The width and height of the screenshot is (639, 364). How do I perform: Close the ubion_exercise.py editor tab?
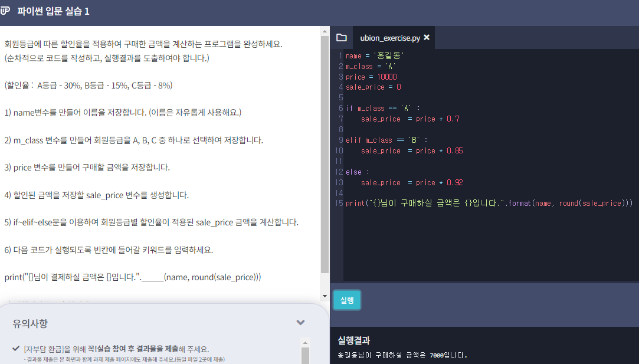pyautogui.click(x=428, y=37)
